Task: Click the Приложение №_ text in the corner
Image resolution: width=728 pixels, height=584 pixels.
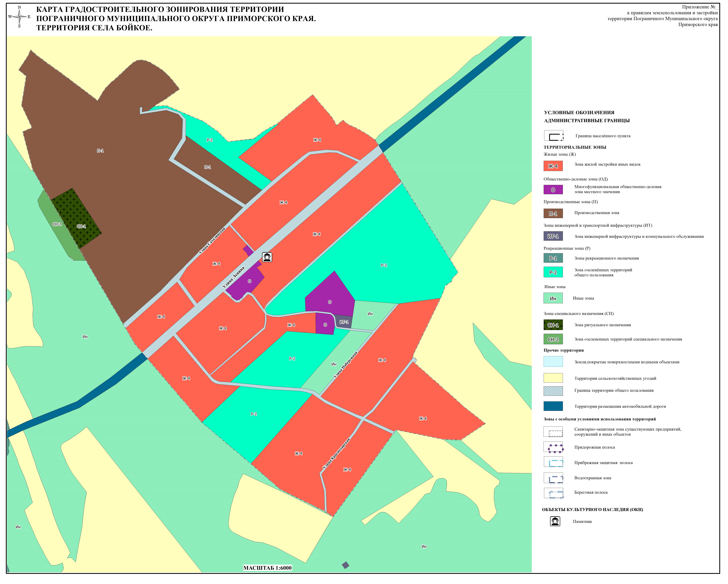Action: tap(700, 7)
